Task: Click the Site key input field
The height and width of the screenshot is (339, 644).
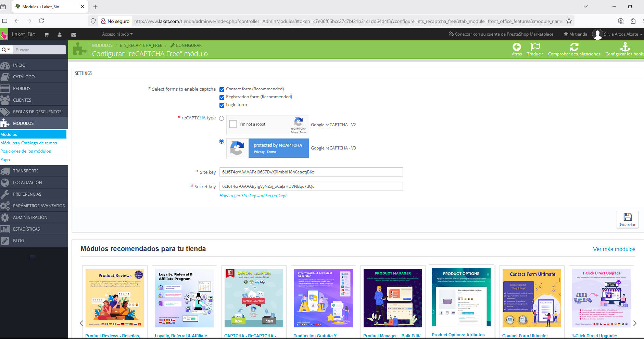Action: click(311, 172)
